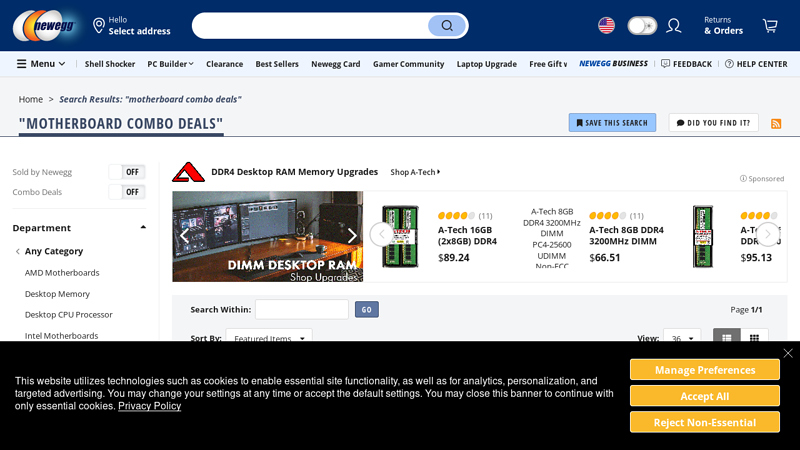Image resolution: width=800 pixels, height=450 pixels.
Task: Click Manage Preferences button
Action: (x=705, y=370)
